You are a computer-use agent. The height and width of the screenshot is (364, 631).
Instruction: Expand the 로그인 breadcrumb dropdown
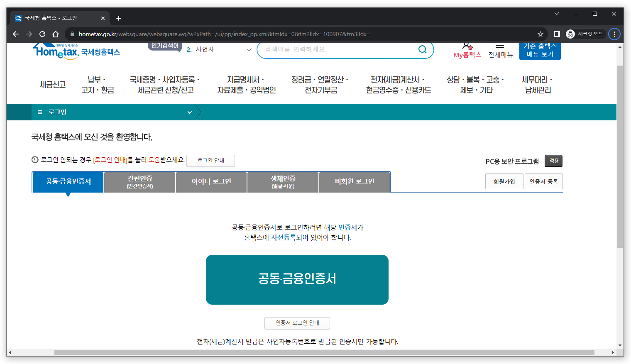click(x=190, y=112)
